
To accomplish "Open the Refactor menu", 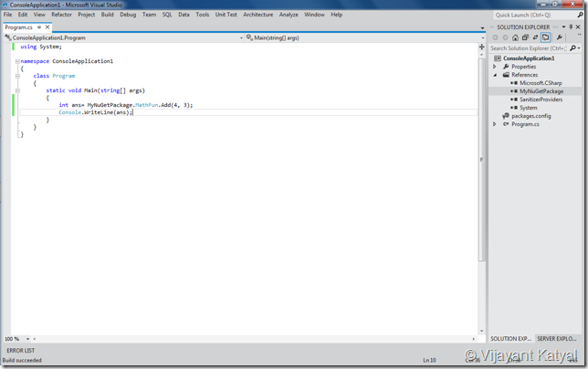I will 61,15.
